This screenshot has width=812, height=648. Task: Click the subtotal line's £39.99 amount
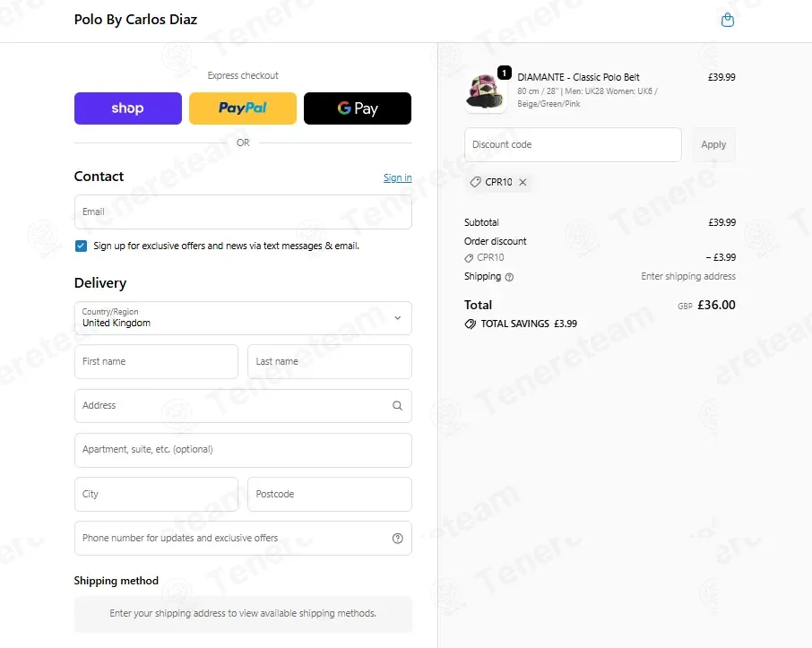coord(721,222)
